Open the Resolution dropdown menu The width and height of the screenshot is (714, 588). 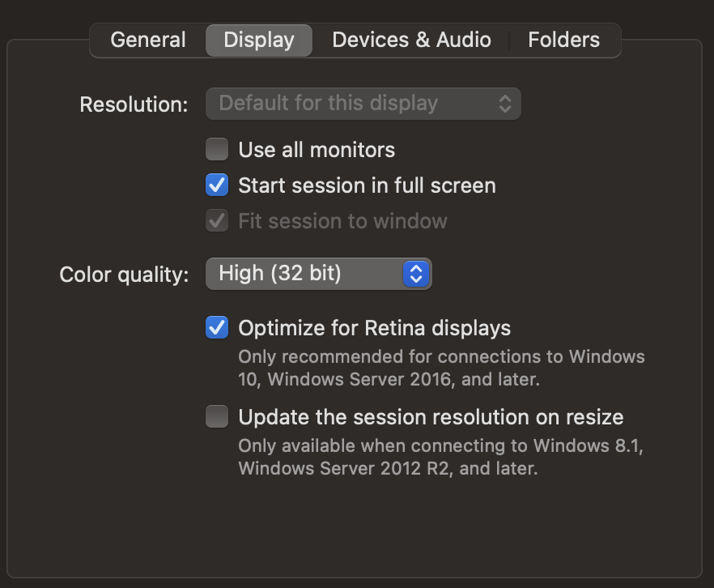363,103
